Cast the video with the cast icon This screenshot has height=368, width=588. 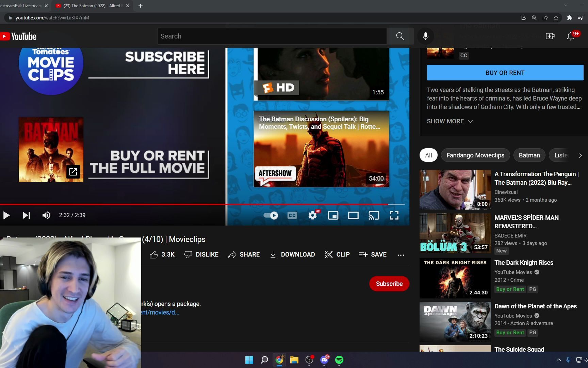click(374, 215)
